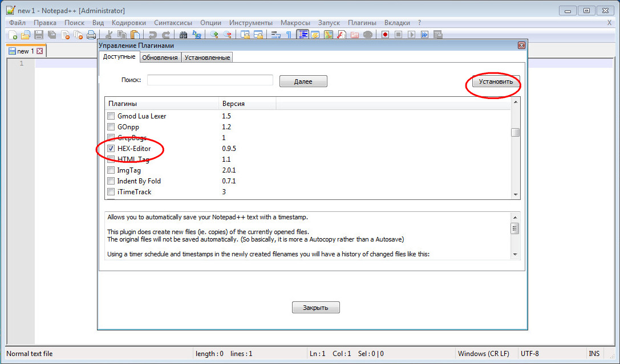Check the HTML Tag plugin checkbox
This screenshot has height=364, width=620.
click(111, 159)
